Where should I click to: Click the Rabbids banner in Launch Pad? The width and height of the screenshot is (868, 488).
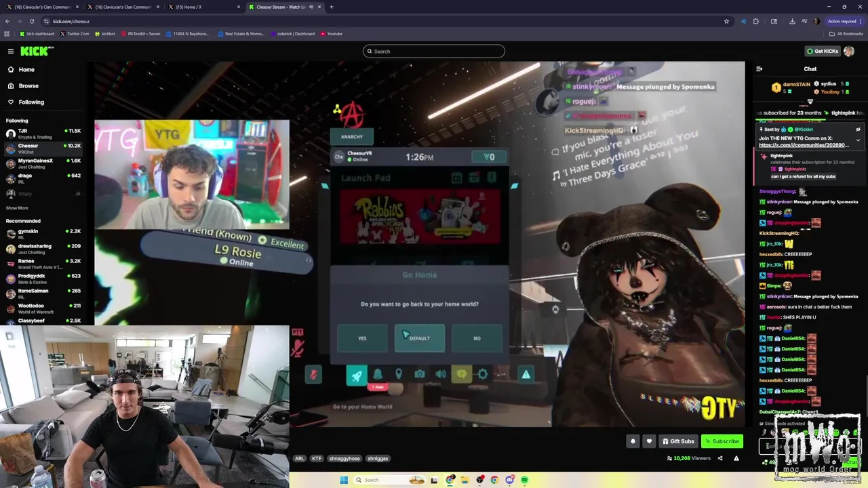pyautogui.click(x=420, y=217)
